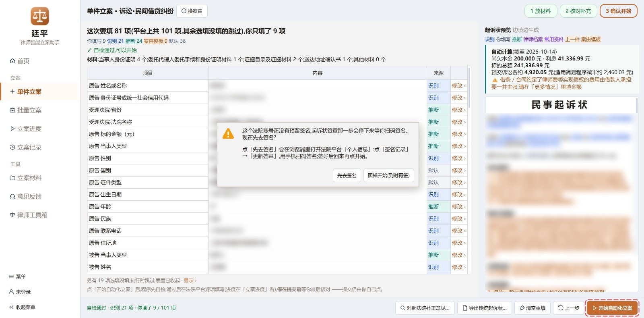This screenshot has height=318, width=644.
Task: Click the 菜单 hamburger item
Action: coord(17,276)
